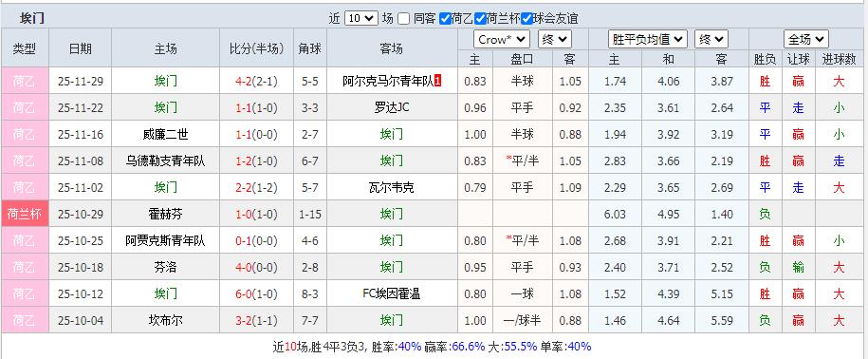Click the 荷乙 tag on 25-11-29 row

click(25, 82)
